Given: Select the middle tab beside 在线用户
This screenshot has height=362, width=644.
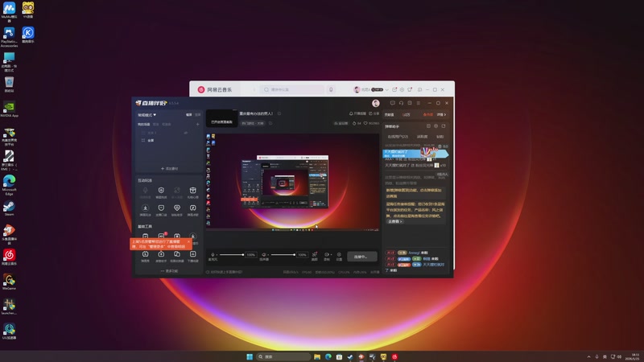Looking at the screenshot, I should pos(422,137).
